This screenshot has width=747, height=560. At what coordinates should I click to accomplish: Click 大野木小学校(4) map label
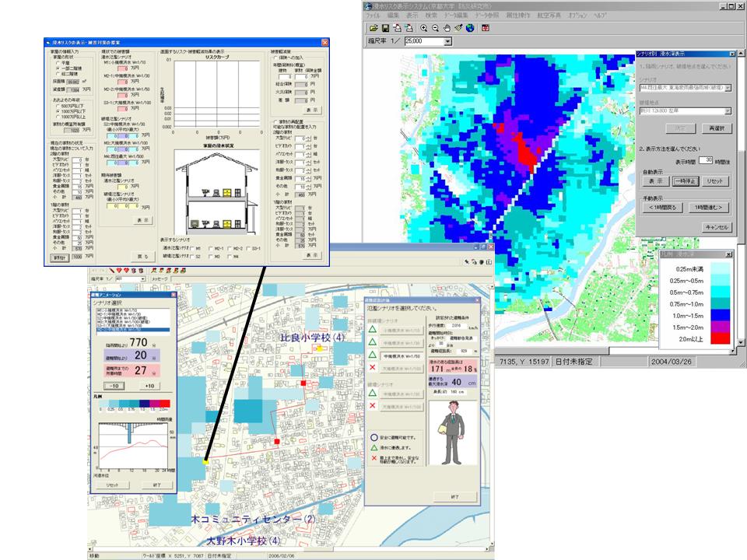point(243,541)
